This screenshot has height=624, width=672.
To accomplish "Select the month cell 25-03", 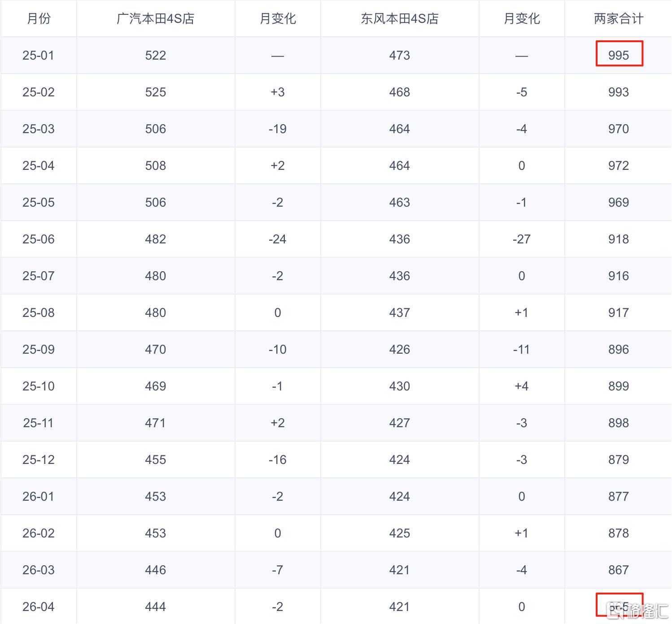I will click(x=39, y=129).
